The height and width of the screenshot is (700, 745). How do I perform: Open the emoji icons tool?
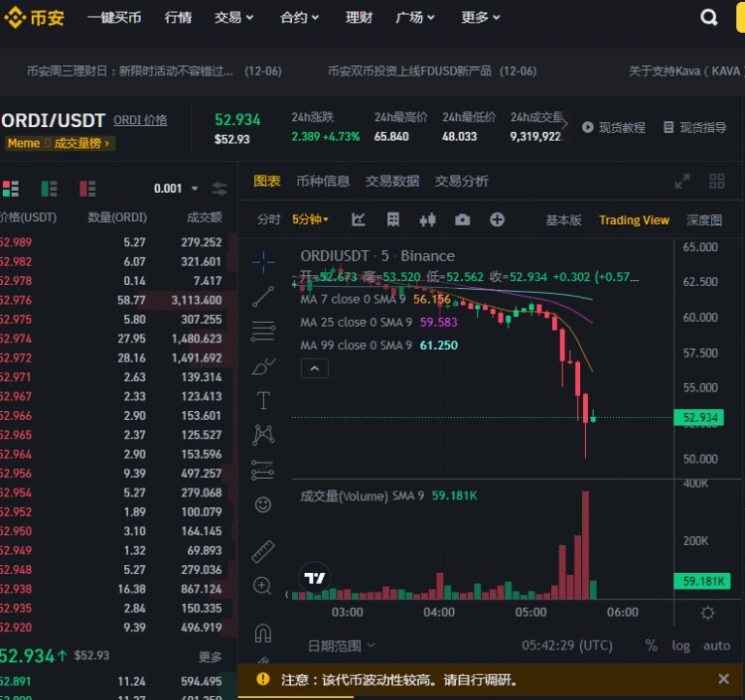tap(263, 504)
